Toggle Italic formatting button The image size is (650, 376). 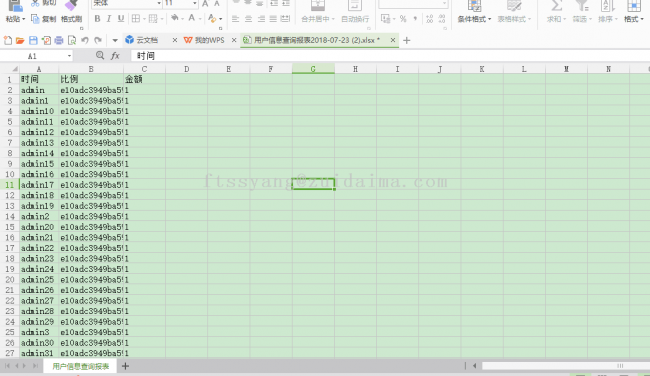[x=109, y=19]
